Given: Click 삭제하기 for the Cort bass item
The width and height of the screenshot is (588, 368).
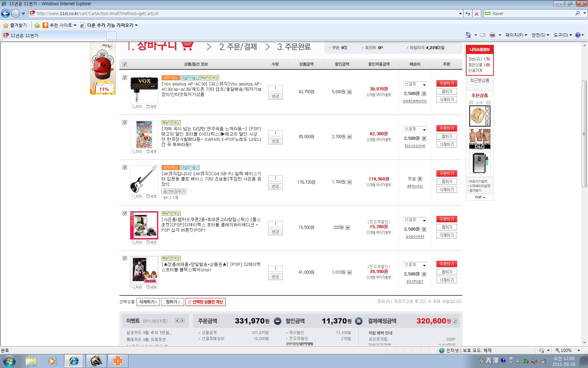Looking at the screenshot, I should [x=447, y=190].
